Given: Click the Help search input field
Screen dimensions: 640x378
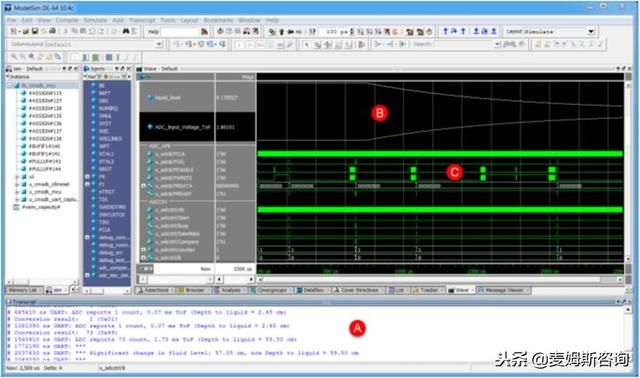Looking at the screenshot, I should pyautogui.click(x=180, y=31).
